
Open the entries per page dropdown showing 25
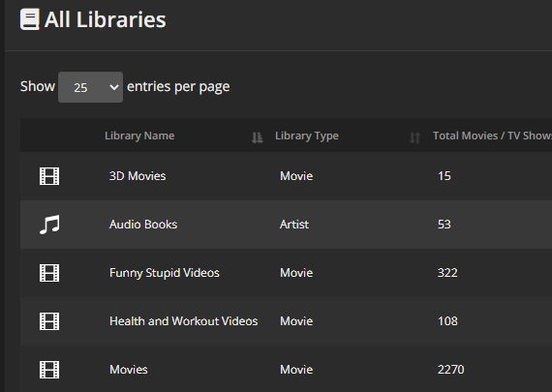[x=90, y=87]
